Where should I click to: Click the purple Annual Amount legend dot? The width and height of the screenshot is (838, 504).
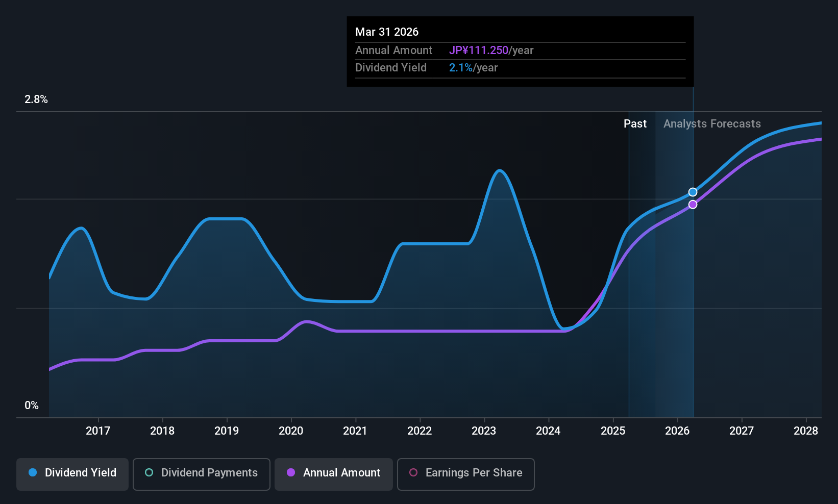pyautogui.click(x=291, y=472)
